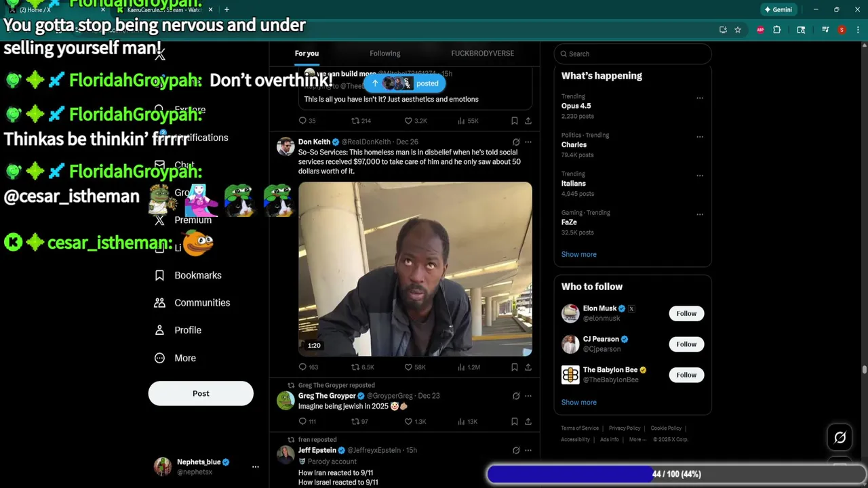The width and height of the screenshot is (868, 488).
Task: Repost the Don Keith video post
Action: (362, 367)
